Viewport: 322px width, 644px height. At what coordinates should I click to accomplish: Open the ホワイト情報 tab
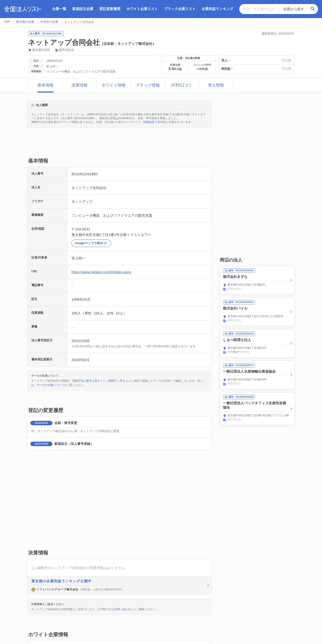[x=114, y=85]
